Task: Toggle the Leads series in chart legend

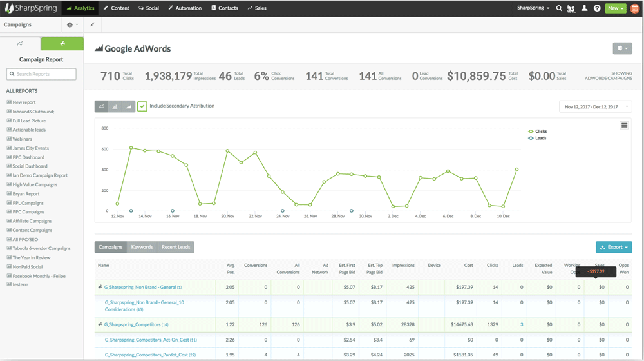Action: 540,138
